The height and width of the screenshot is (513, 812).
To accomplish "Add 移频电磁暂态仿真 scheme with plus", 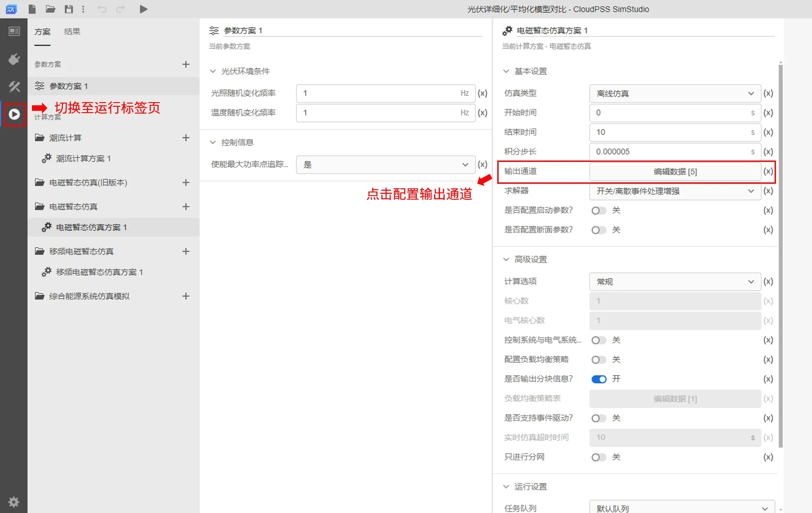I will pos(186,251).
